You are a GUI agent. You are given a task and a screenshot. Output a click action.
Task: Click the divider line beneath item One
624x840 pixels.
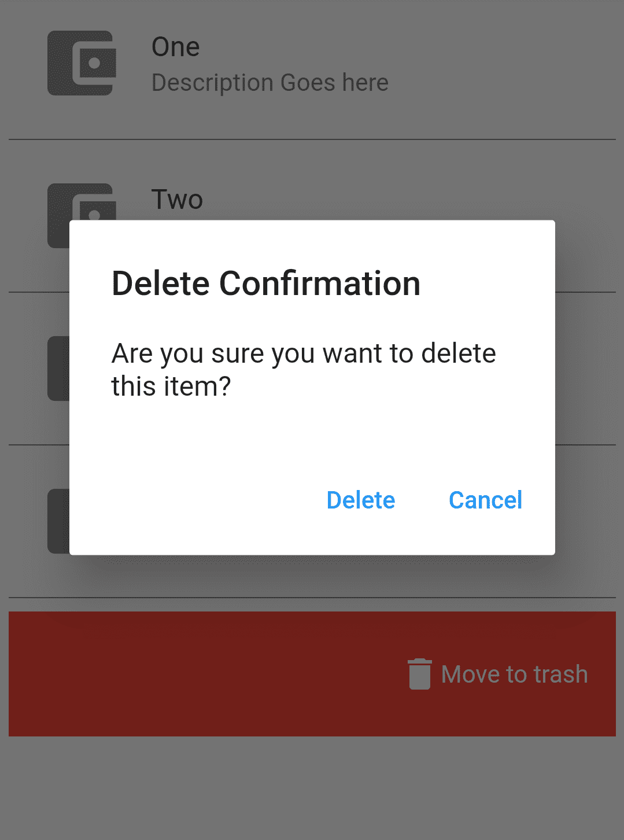[312, 139]
